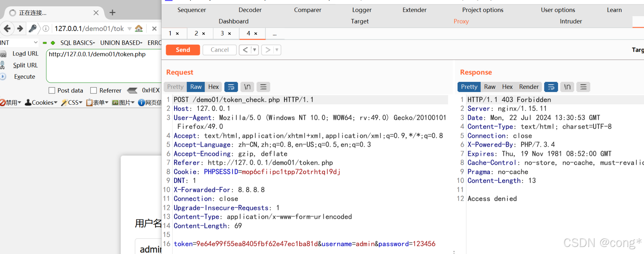The height and width of the screenshot is (254, 644).
Task: Open the 禁用 dropdown in developer toolbar
Action: coord(11,103)
